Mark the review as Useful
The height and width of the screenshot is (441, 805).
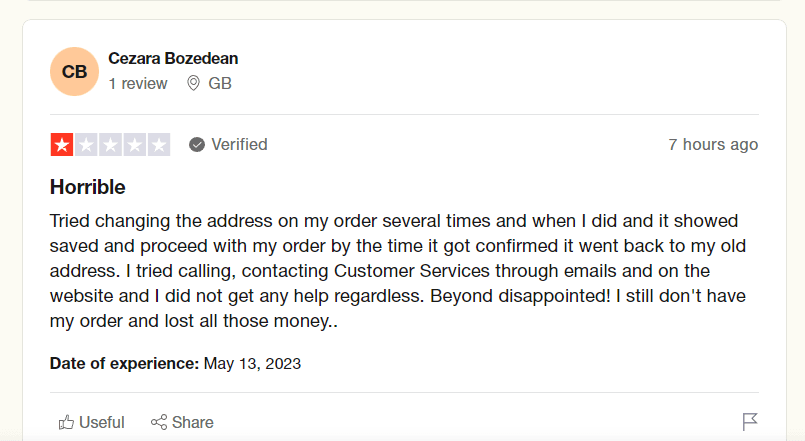(x=92, y=422)
